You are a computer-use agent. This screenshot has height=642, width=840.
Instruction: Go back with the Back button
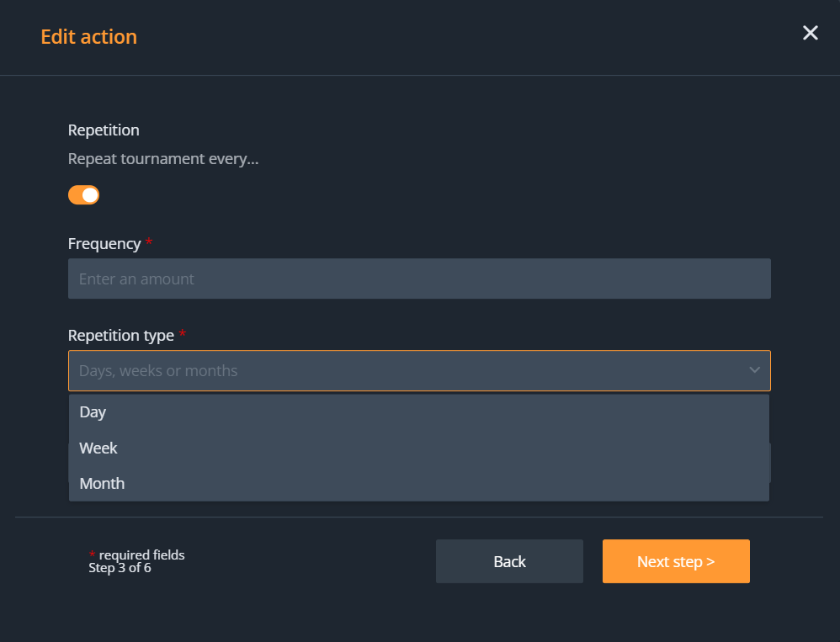tap(509, 561)
